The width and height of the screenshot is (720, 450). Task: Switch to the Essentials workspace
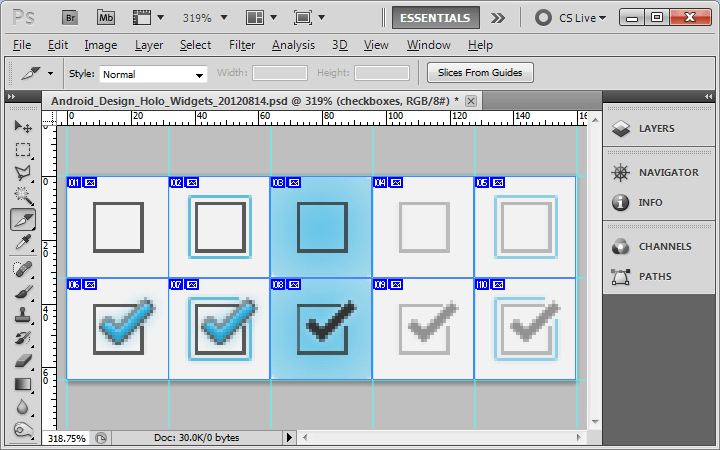click(435, 18)
